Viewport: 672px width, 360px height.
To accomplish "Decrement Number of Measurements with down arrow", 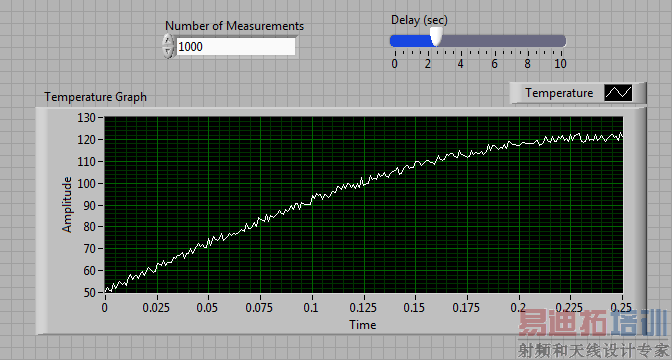I will pos(168,52).
